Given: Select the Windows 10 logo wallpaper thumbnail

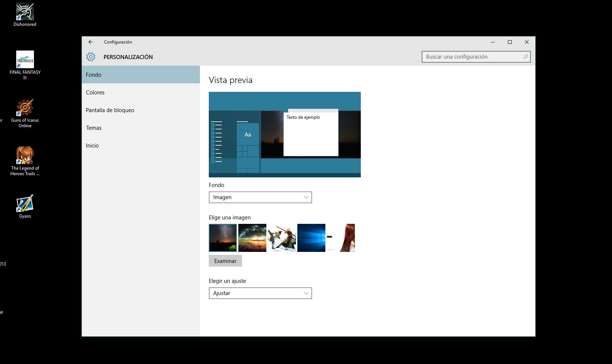Looking at the screenshot, I should coord(311,238).
